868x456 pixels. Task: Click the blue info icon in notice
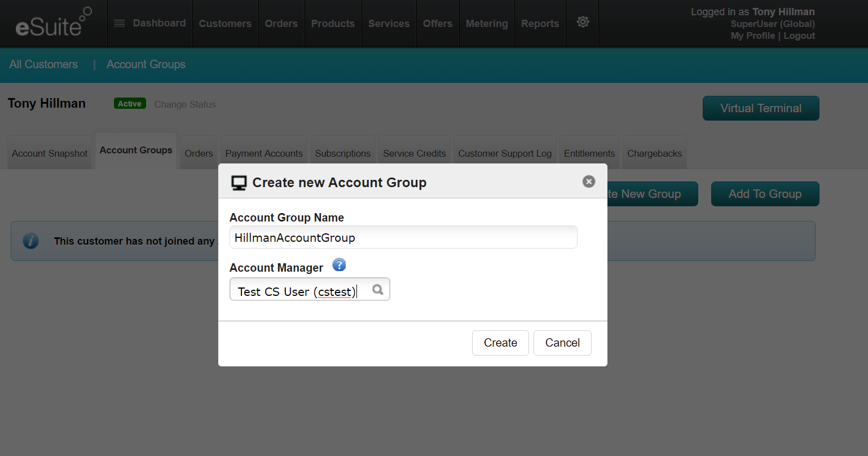pos(30,241)
